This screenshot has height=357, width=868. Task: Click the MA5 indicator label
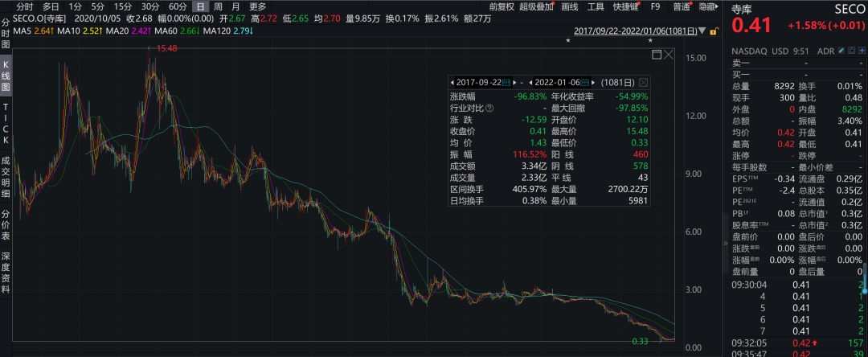[23, 31]
